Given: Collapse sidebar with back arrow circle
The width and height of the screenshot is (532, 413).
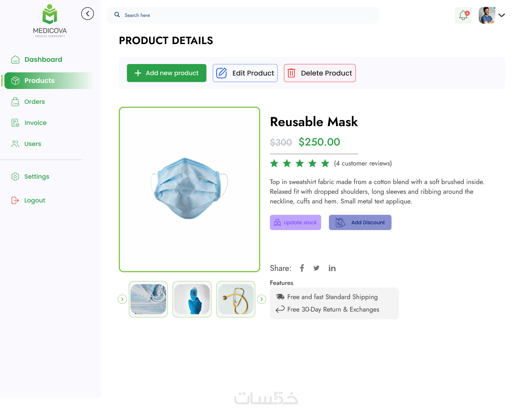Looking at the screenshot, I should [x=88, y=14].
